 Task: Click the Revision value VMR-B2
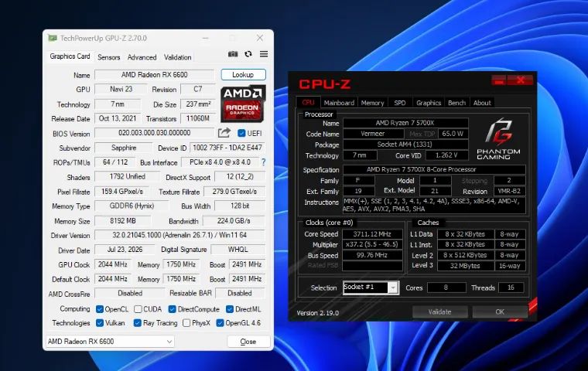point(509,191)
